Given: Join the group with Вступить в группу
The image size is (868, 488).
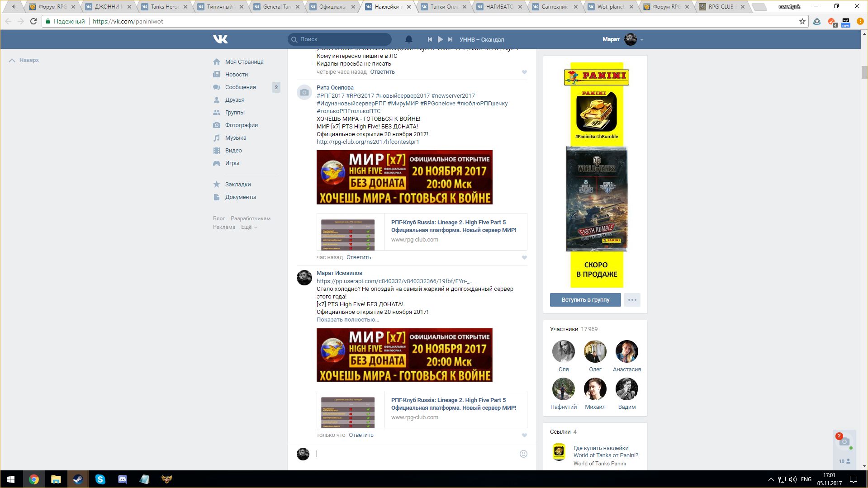Looking at the screenshot, I should [585, 300].
